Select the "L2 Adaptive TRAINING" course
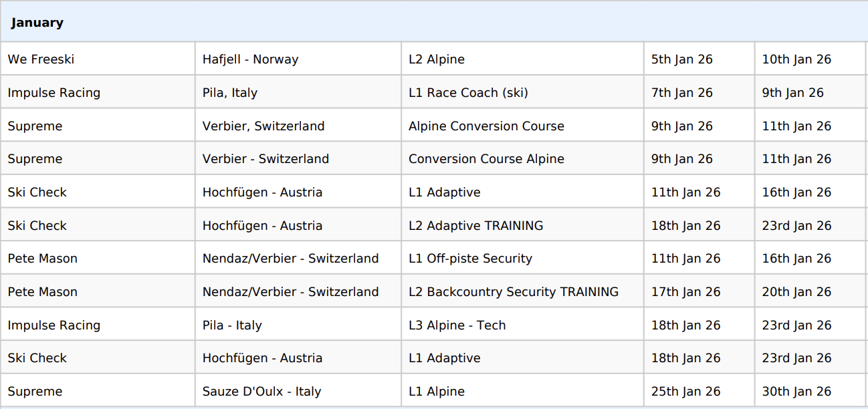Image resolution: width=868 pixels, height=409 pixels. click(475, 226)
